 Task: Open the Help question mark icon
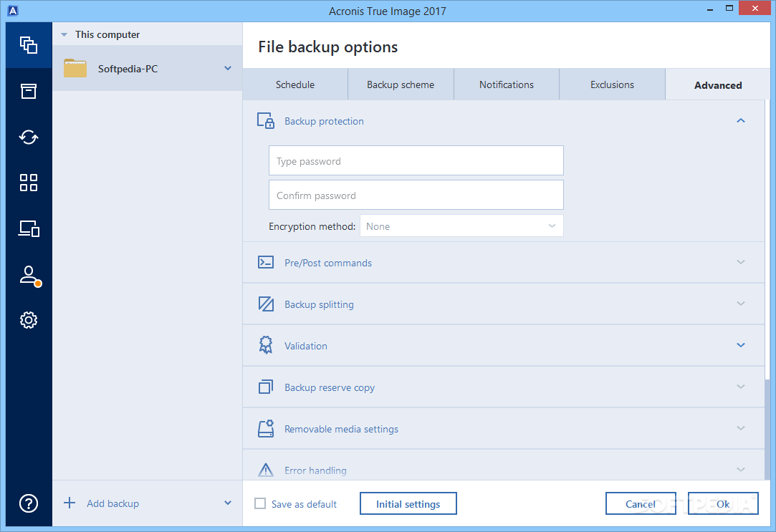point(29,503)
